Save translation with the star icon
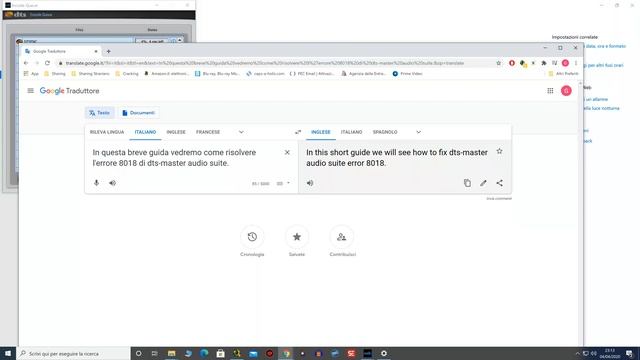The height and width of the screenshot is (360, 640). pyautogui.click(x=499, y=151)
